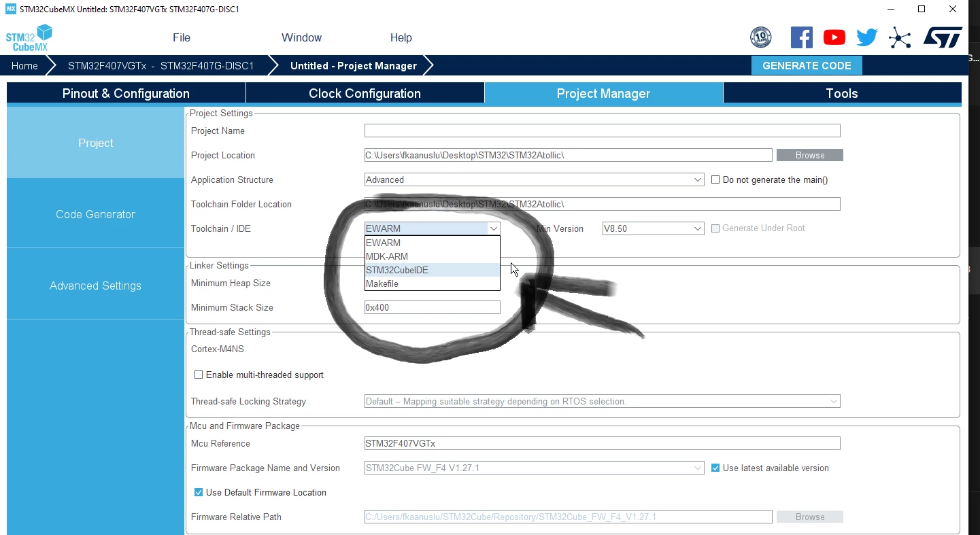
Task: Open the Advanced Settings section
Action: 96,286
